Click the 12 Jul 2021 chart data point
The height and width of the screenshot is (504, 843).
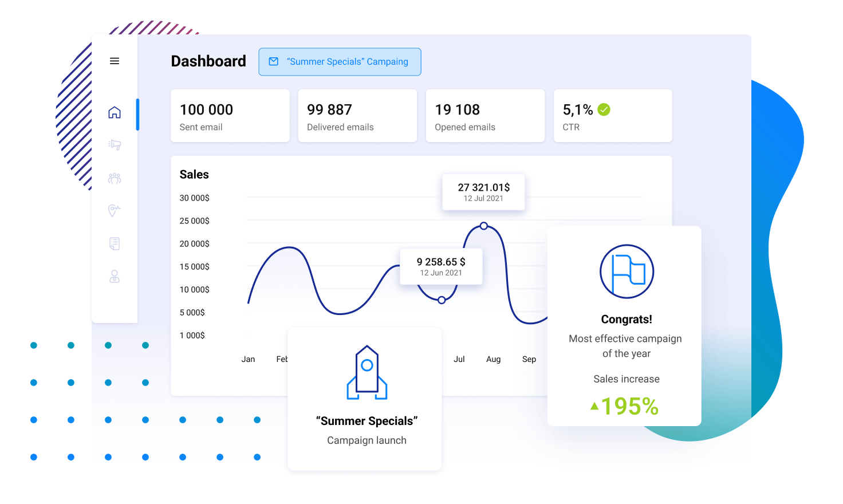[484, 226]
